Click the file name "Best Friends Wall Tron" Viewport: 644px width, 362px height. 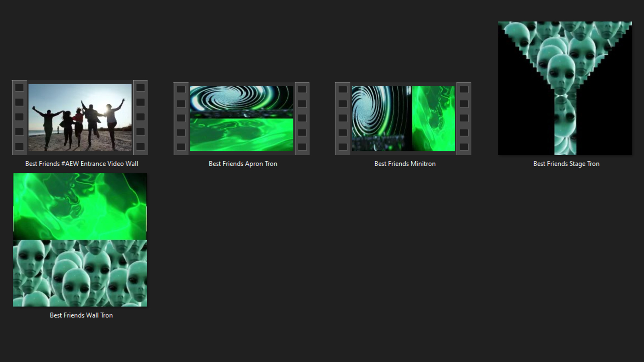81,315
